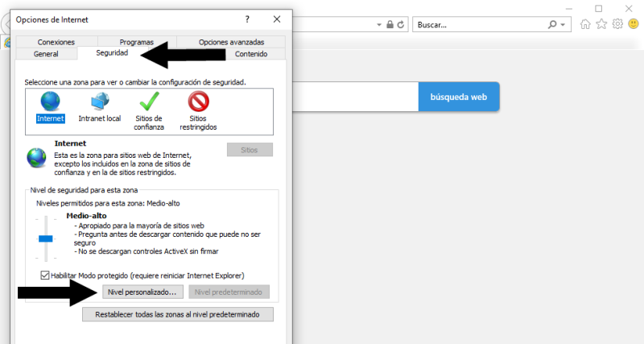Screen dimensions: 644x344
Task: Click the smiley feedback icon
Action: pos(634,24)
